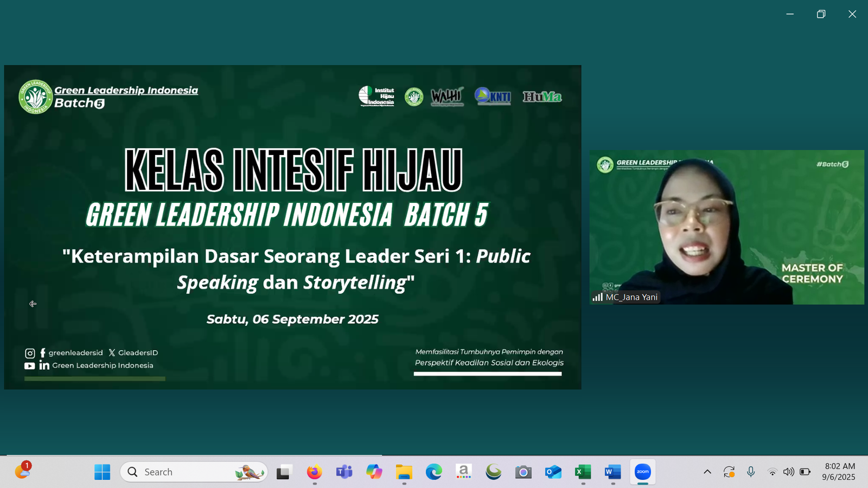
Task: Select the MC_Jana Yani video tile
Action: [x=726, y=227]
